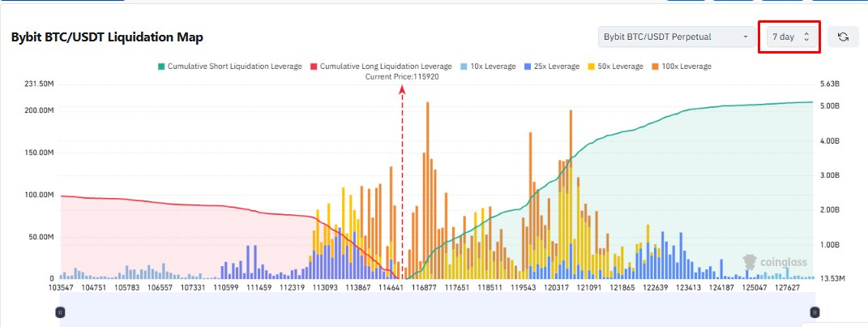Click the orange 100x Leverage legend swatch
The height and width of the screenshot is (327, 868).
[654, 67]
